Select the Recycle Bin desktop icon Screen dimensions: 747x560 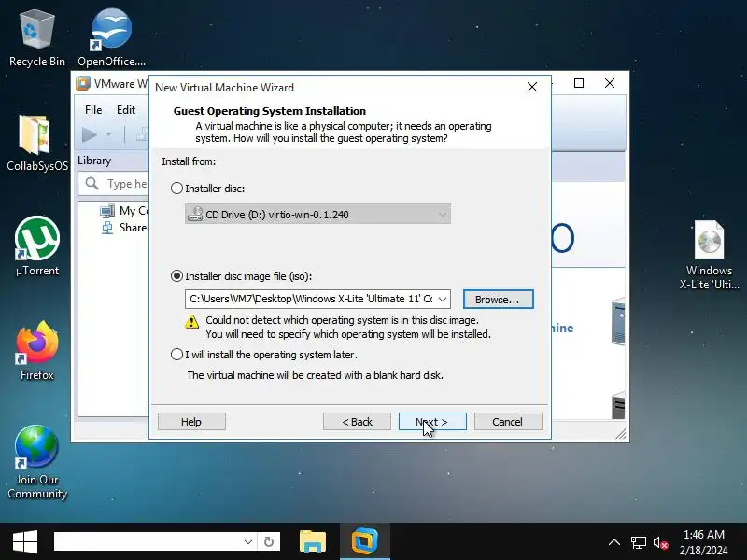37,39
